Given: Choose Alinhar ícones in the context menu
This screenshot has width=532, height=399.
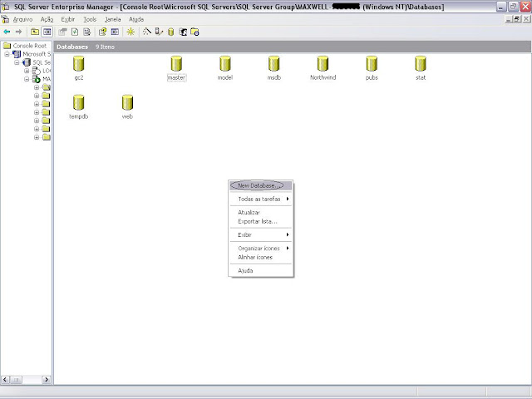Looking at the screenshot, I should tap(260, 257).
